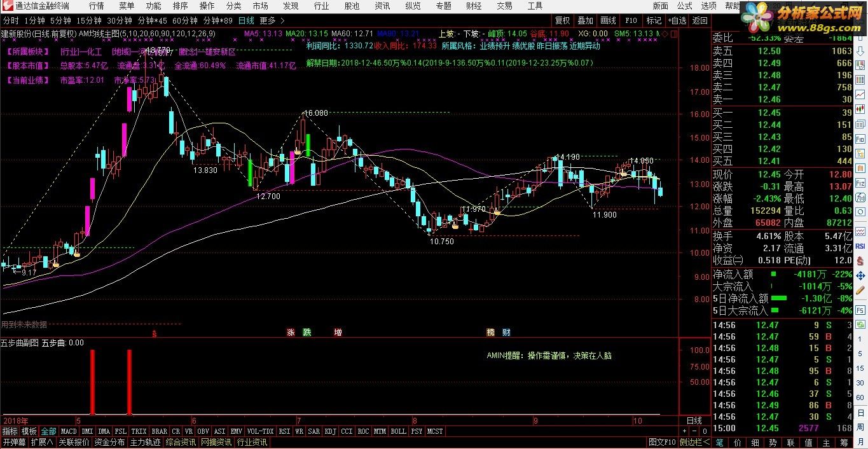Select the 周 weekly period sidebar button
The image size is (868, 449).
point(860,427)
